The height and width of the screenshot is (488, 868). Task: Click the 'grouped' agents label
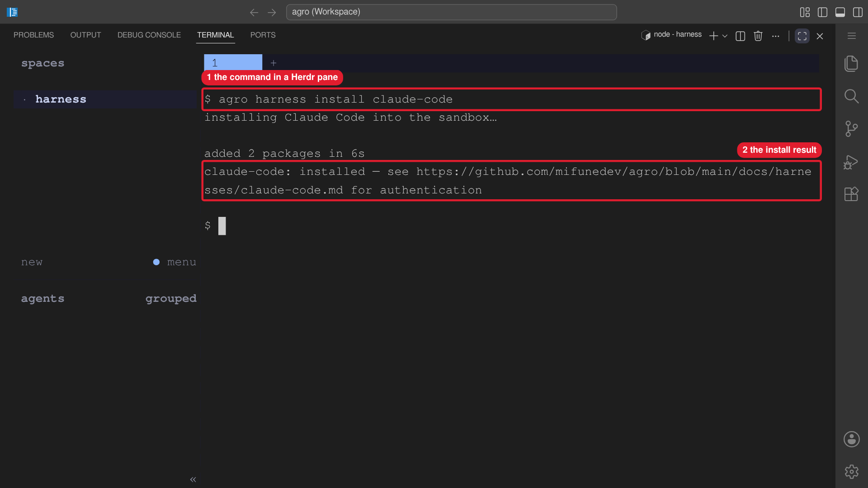pos(171,299)
